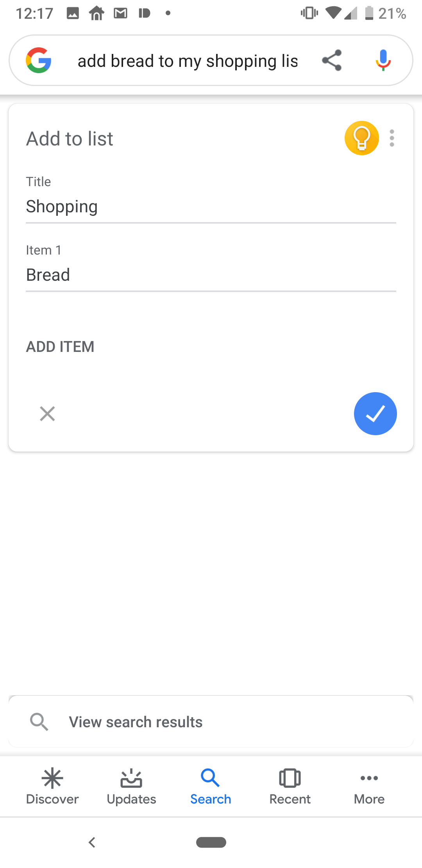Tap the magnifier beside View search results
The height and width of the screenshot is (868, 422).
(39, 722)
